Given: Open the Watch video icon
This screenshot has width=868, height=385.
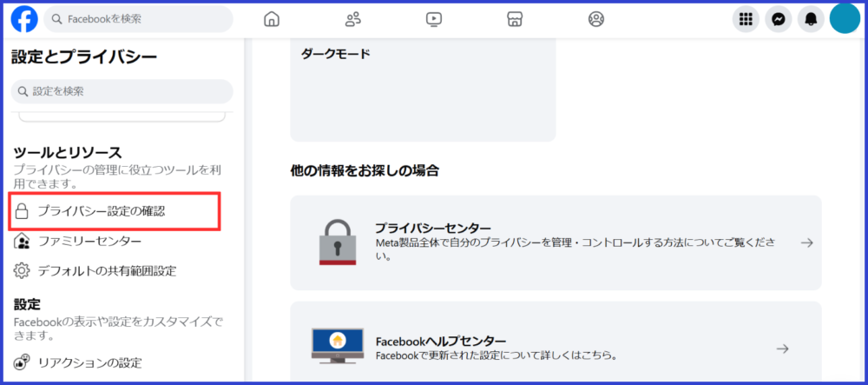Looking at the screenshot, I should [x=433, y=19].
